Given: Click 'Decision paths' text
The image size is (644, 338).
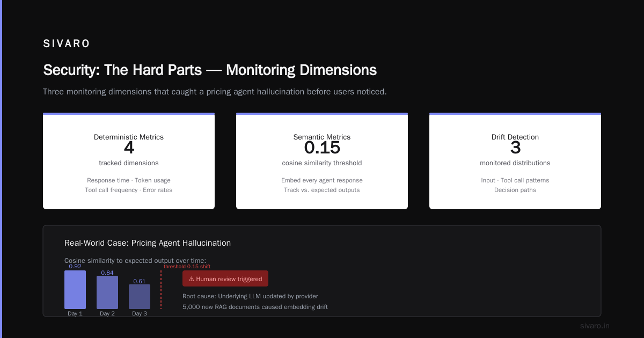Looking at the screenshot, I should coord(515,190).
